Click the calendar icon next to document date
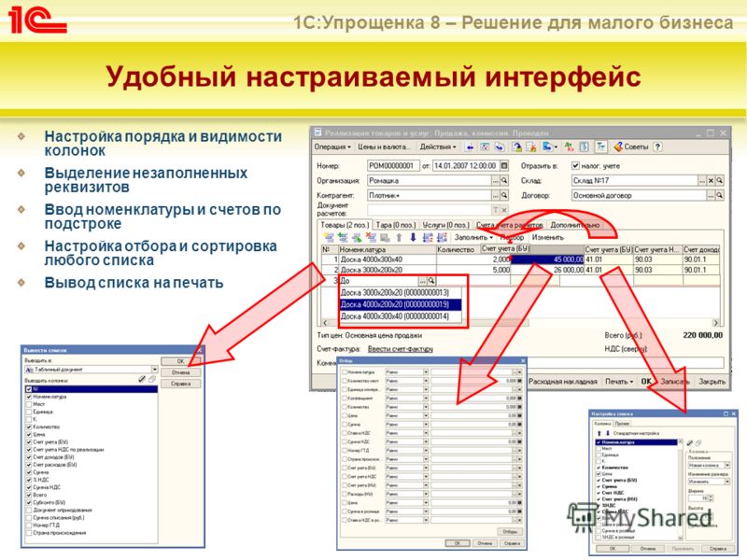This screenshot has height=560, width=747. (504, 166)
